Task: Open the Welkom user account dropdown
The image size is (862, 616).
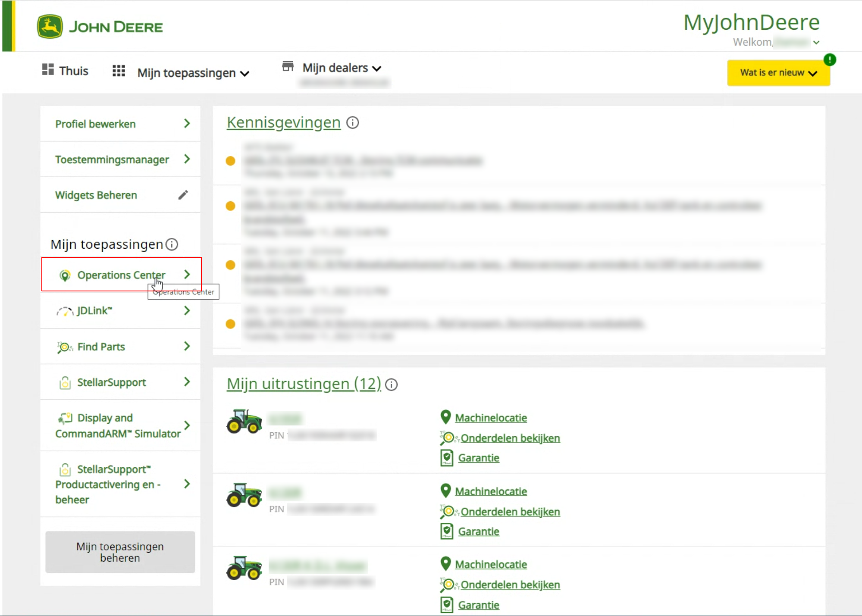Action: pos(816,42)
